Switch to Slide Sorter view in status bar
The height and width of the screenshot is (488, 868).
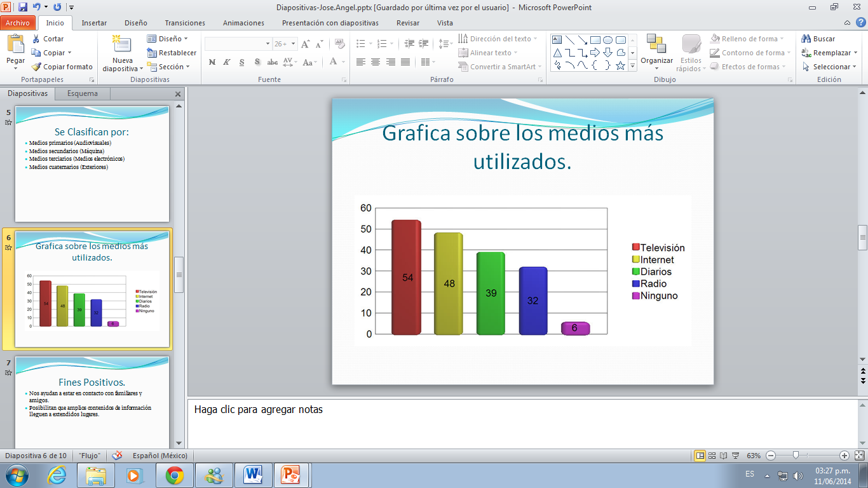click(x=712, y=456)
